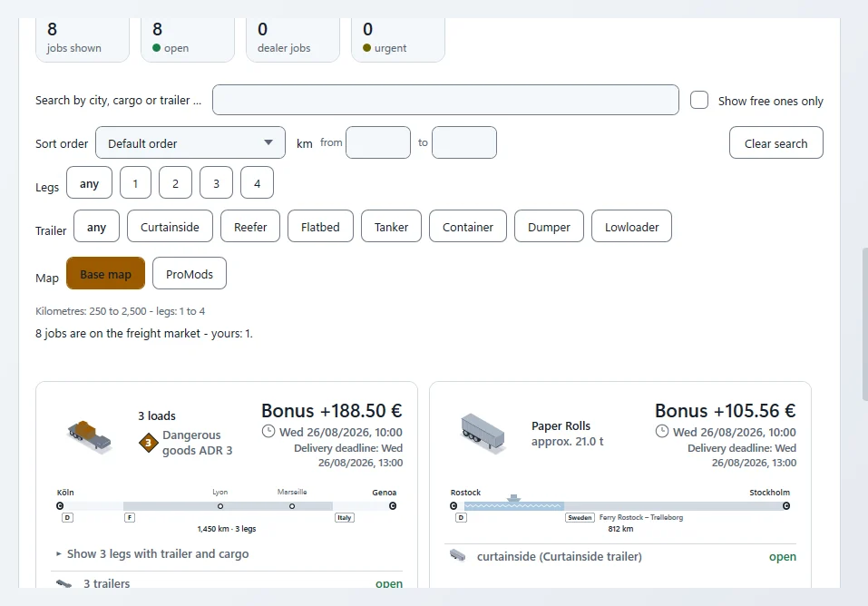Click the Köln start marker on route
868x606 pixels.
pyautogui.click(x=60, y=505)
